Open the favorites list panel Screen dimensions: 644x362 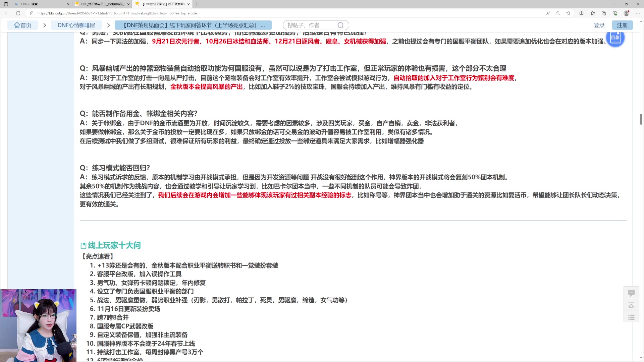coord(593,13)
